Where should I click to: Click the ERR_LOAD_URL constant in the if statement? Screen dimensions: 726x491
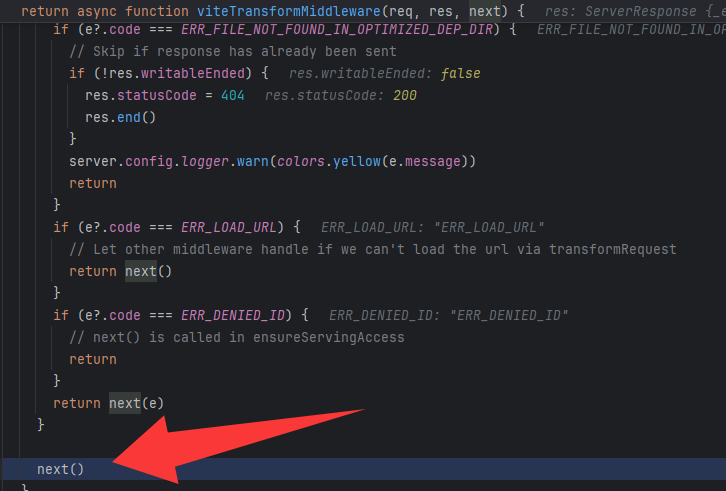pyautogui.click(x=229, y=227)
